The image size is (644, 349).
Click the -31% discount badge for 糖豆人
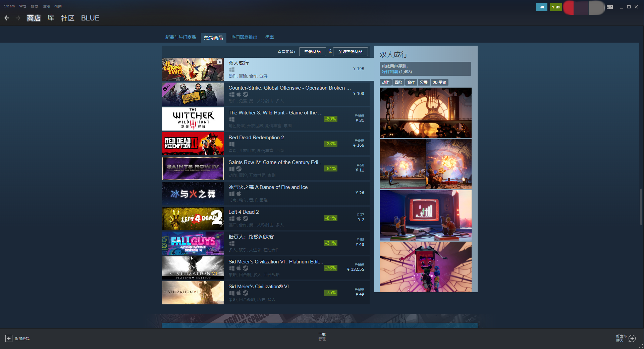pyautogui.click(x=331, y=243)
